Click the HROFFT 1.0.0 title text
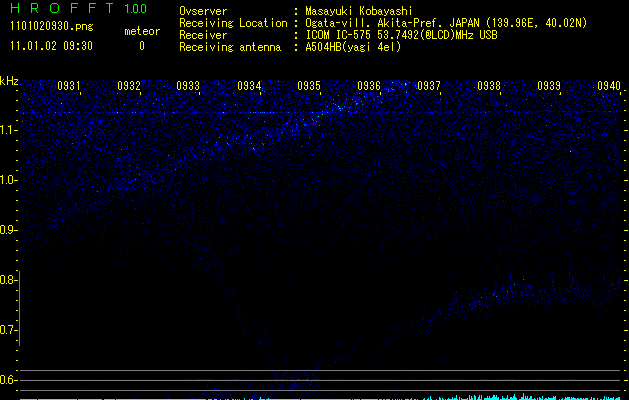This screenshot has width=629, height=400. tap(79, 8)
